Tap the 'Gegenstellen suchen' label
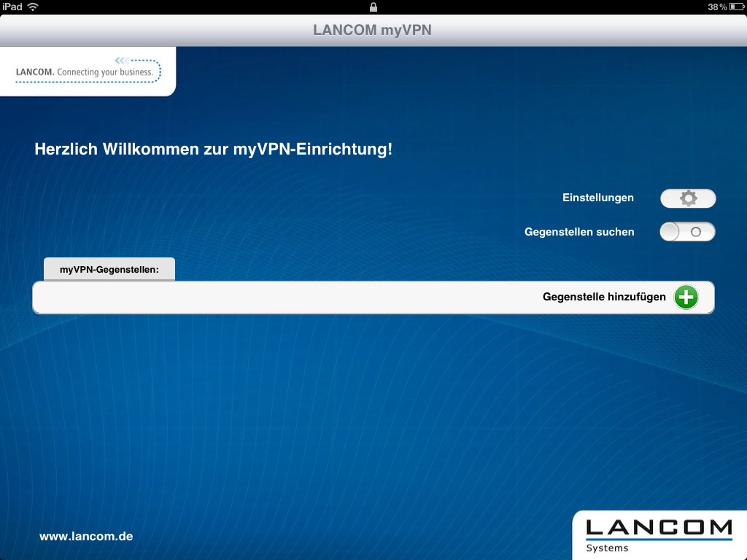Viewport: 747px width, 560px height. [579, 232]
